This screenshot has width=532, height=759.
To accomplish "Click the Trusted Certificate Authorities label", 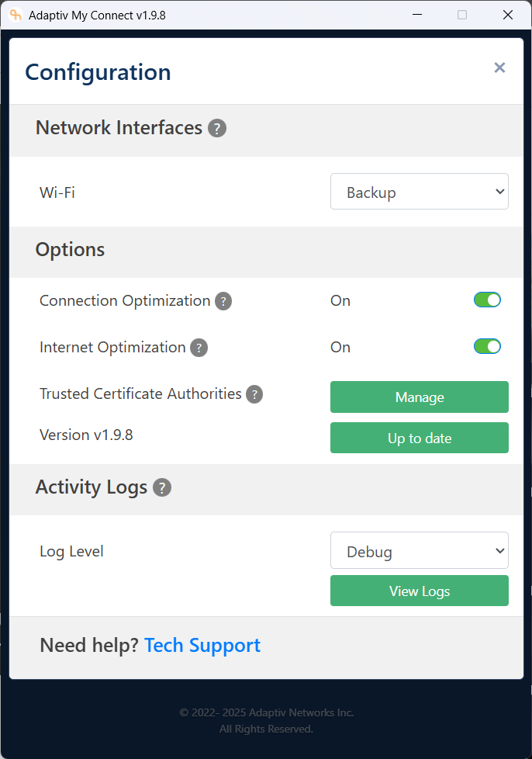I will coord(140,393).
